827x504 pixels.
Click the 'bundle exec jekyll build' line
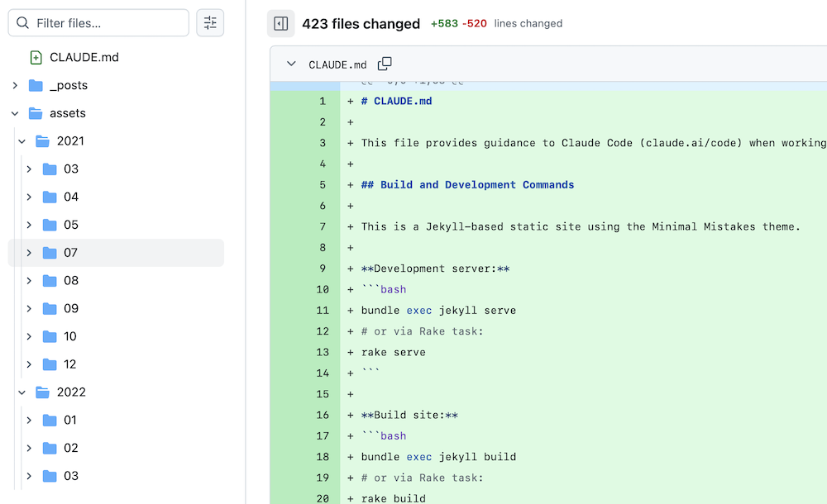(439, 457)
